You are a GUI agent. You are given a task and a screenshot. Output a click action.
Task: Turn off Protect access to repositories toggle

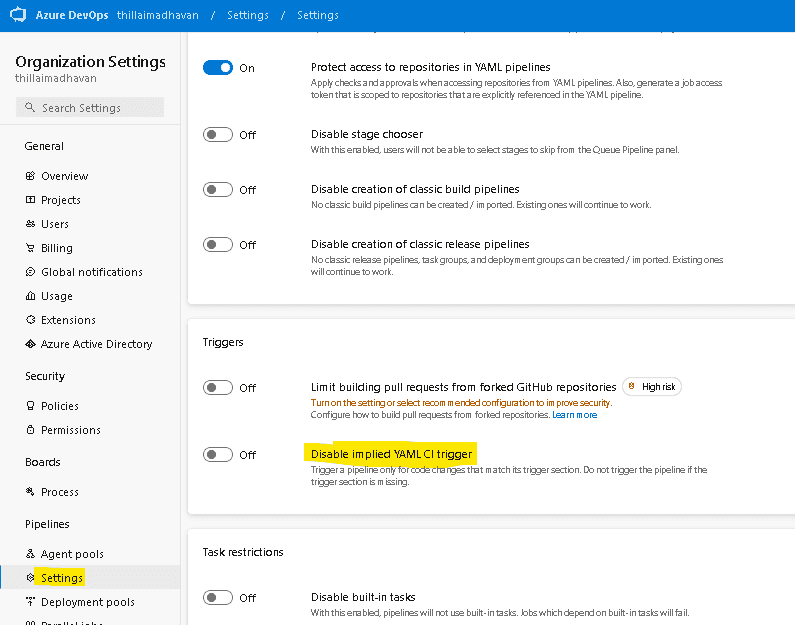point(218,67)
